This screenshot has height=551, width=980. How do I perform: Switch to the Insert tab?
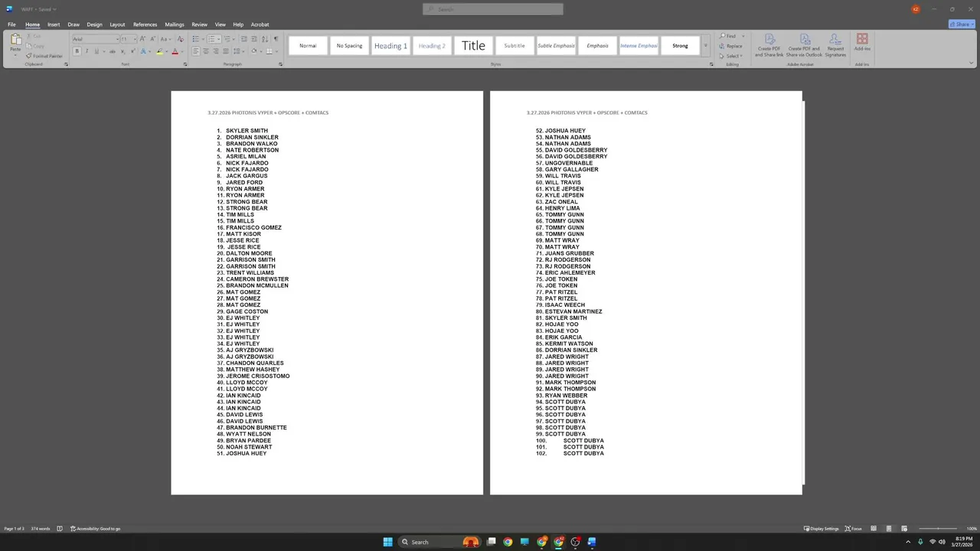pyautogui.click(x=54, y=24)
